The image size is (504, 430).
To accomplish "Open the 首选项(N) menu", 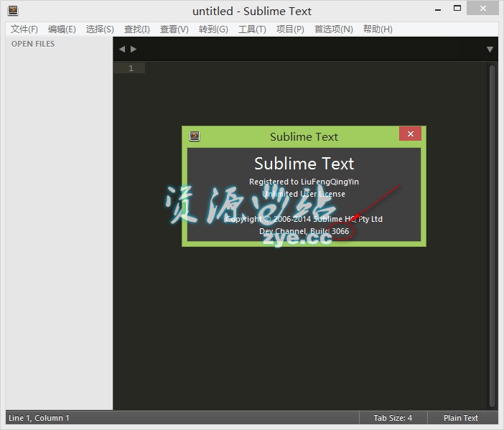I will pyautogui.click(x=333, y=29).
